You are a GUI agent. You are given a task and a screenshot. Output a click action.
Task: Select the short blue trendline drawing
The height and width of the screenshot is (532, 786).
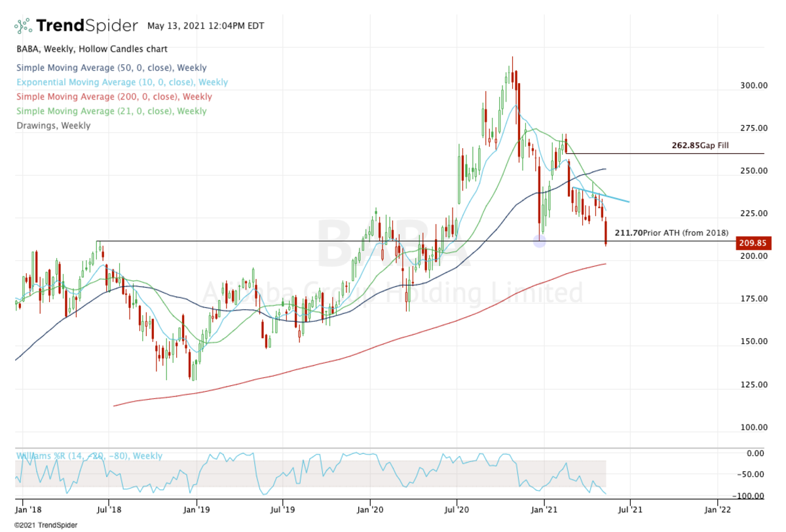coord(601,195)
